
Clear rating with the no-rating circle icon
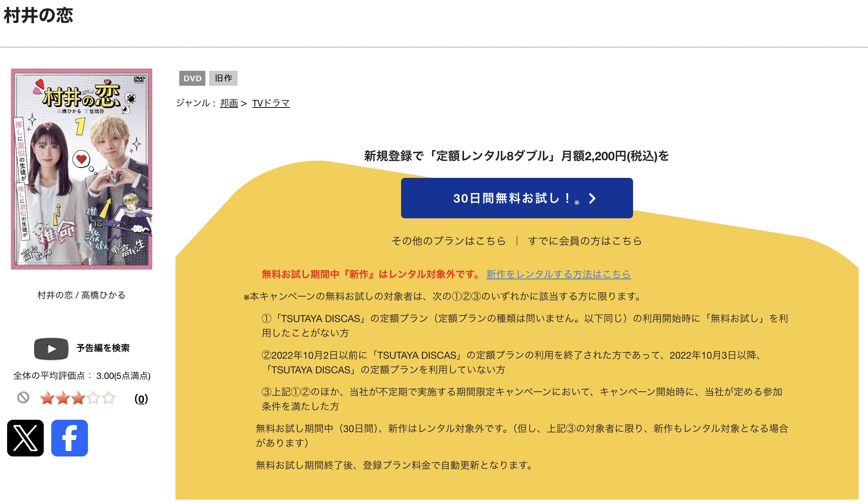tap(23, 397)
